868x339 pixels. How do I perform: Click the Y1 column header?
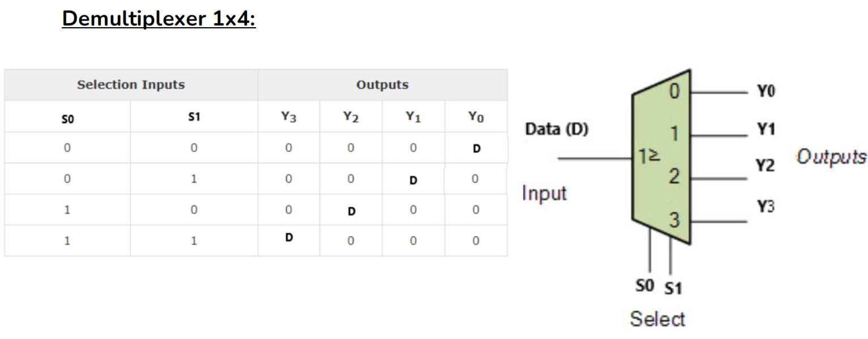pos(413,117)
